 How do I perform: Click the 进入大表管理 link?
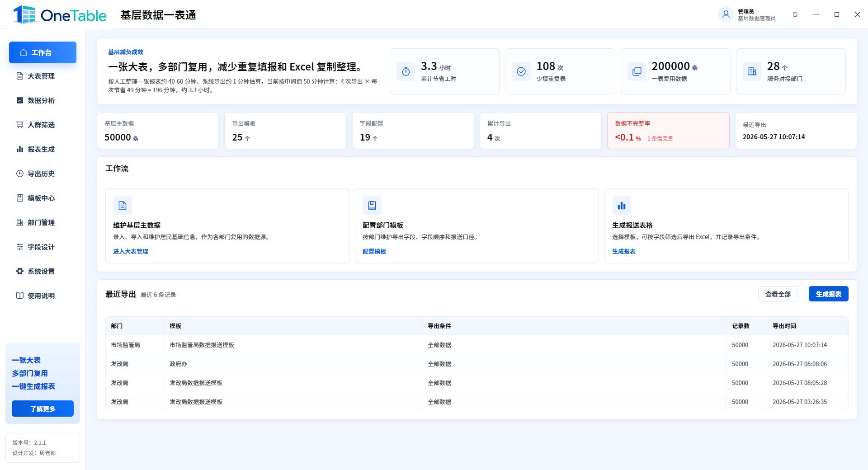131,251
